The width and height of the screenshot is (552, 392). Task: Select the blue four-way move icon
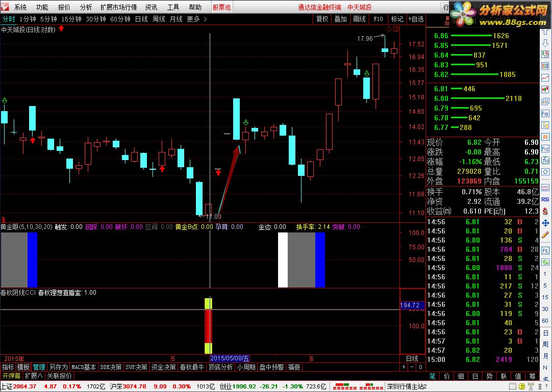[545, 223]
